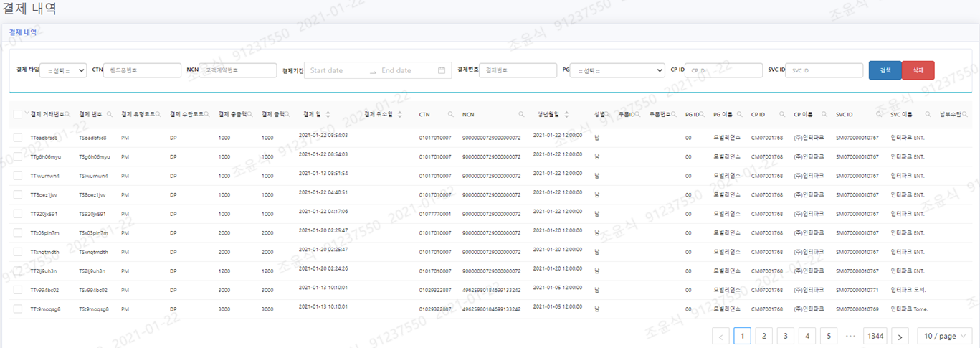Click SVC name cell 인터파크 Tome.
Image resolution: width=980 pixels, height=348 pixels.
coord(909,309)
